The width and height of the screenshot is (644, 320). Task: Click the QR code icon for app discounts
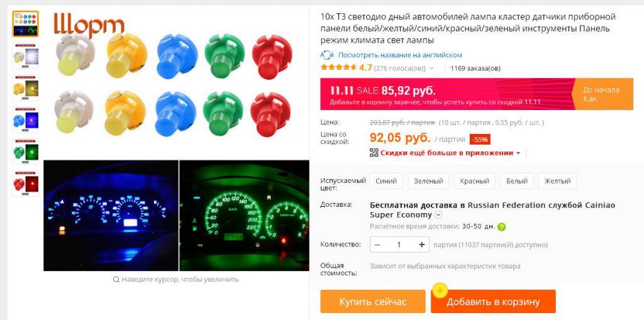[374, 153]
